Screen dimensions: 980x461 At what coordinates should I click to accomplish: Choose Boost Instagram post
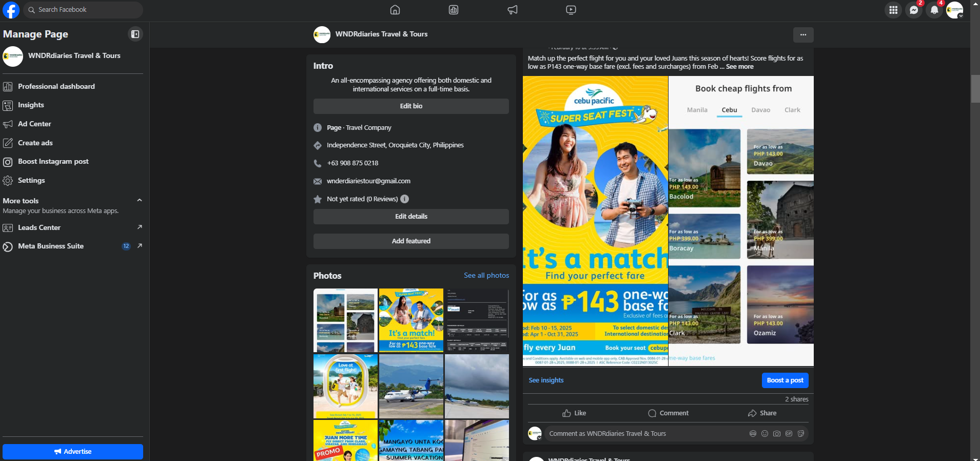pos(73,161)
